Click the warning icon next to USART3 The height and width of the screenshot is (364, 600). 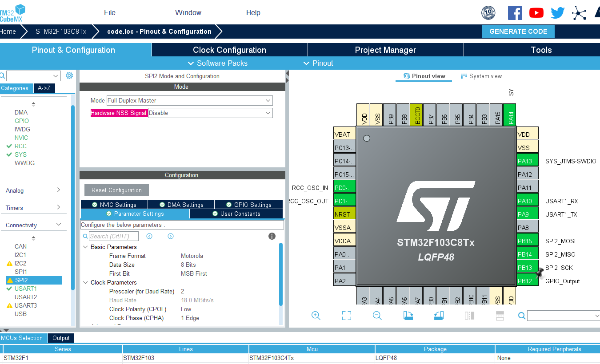[x=9, y=305]
